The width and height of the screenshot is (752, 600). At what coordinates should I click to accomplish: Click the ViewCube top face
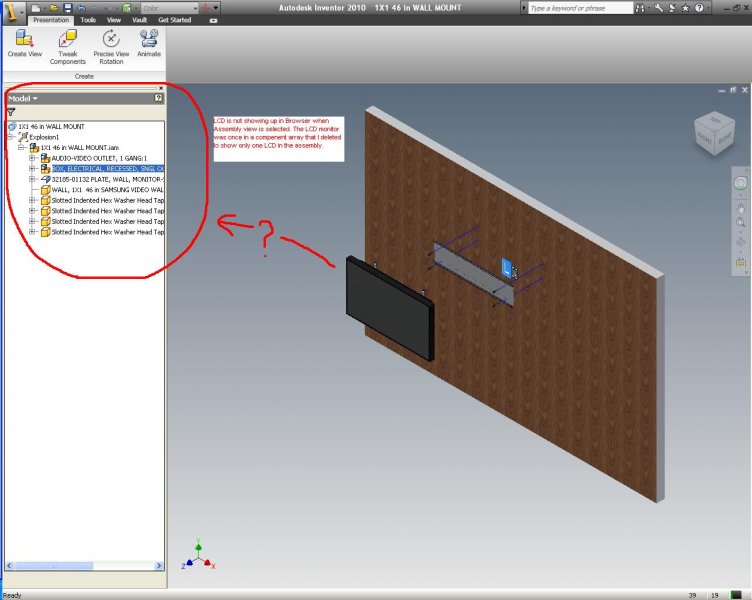coord(715,119)
